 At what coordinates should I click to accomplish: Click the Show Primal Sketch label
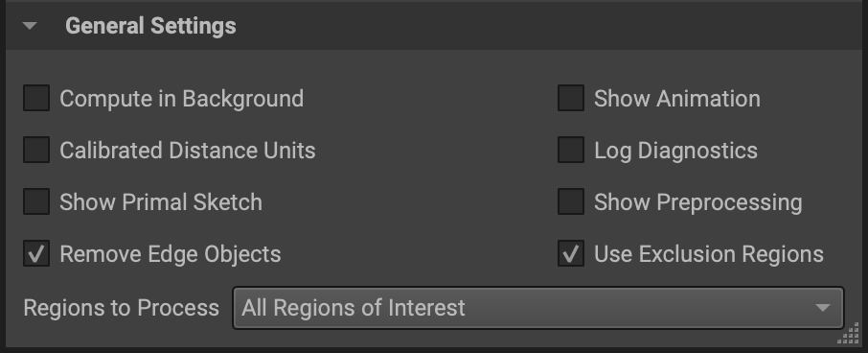(161, 202)
